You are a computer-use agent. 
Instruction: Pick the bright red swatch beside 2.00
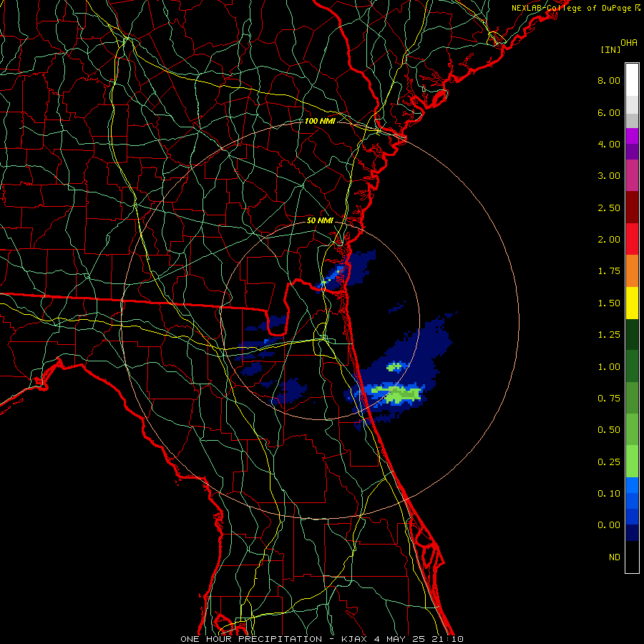coord(632,240)
